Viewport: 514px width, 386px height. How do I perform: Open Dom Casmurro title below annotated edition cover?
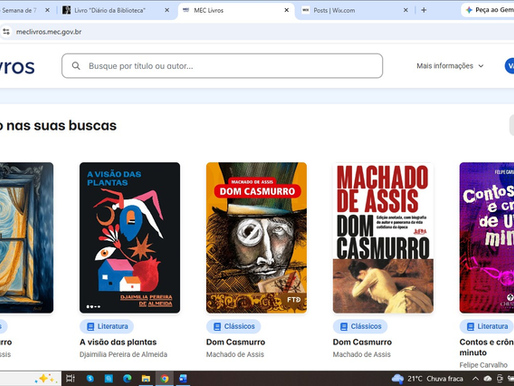tap(362, 342)
